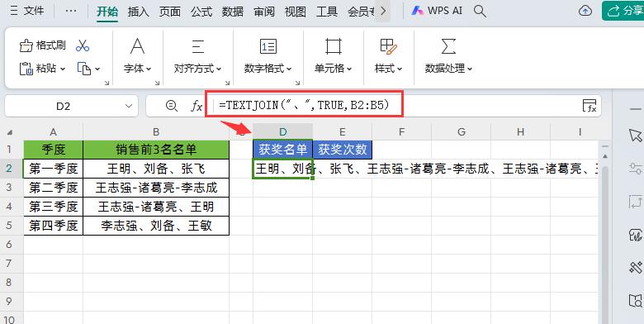The image size is (644, 324).
Task: Click the formula bar expand fx icon at right
Action: [590, 106]
